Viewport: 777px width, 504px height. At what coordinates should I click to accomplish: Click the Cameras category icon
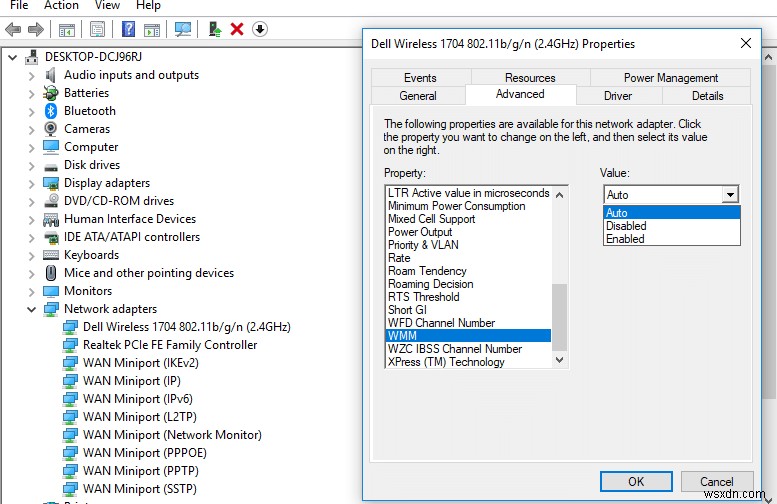point(51,129)
